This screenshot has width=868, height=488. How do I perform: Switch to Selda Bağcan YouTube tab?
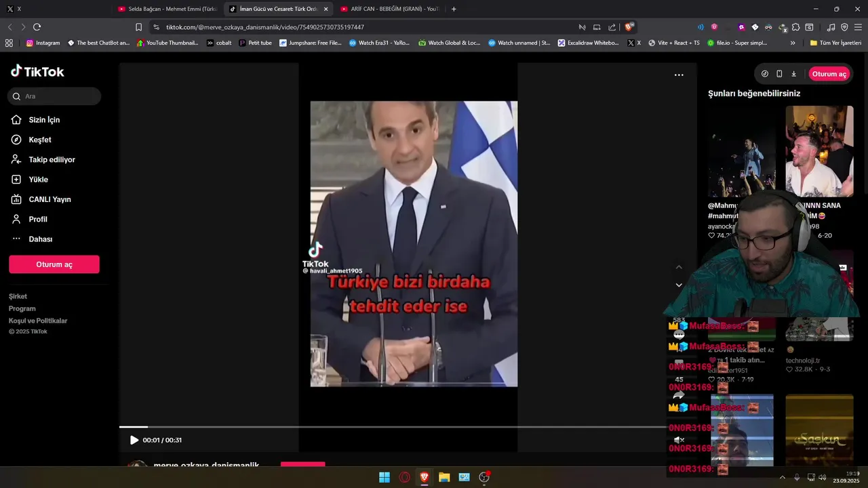(167, 9)
